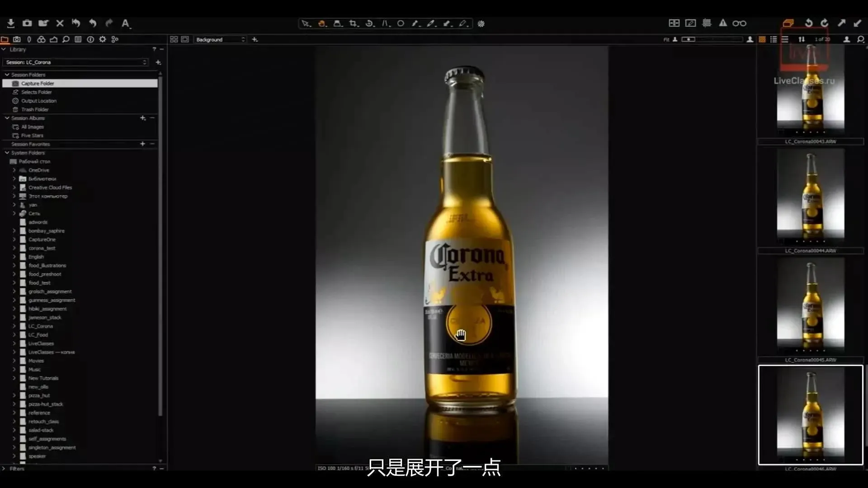This screenshot has height=488, width=868.
Task: Rotate image right clockwise icon
Action: pyautogui.click(x=825, y=23)
